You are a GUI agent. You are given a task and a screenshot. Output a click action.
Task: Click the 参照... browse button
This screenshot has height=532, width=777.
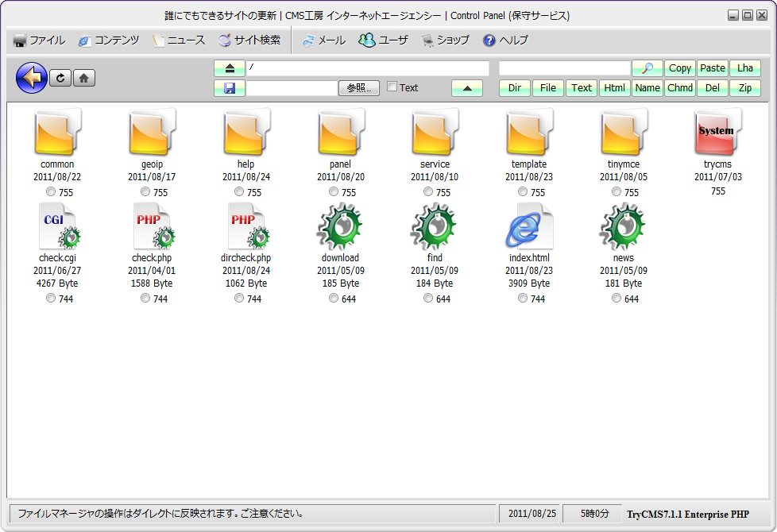[x=359, y=88]
